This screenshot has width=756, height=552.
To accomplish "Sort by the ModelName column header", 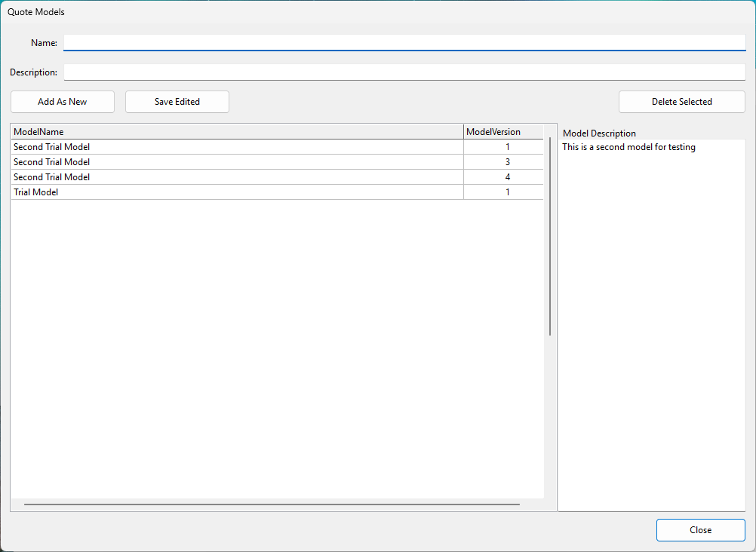I will point(236,132).
